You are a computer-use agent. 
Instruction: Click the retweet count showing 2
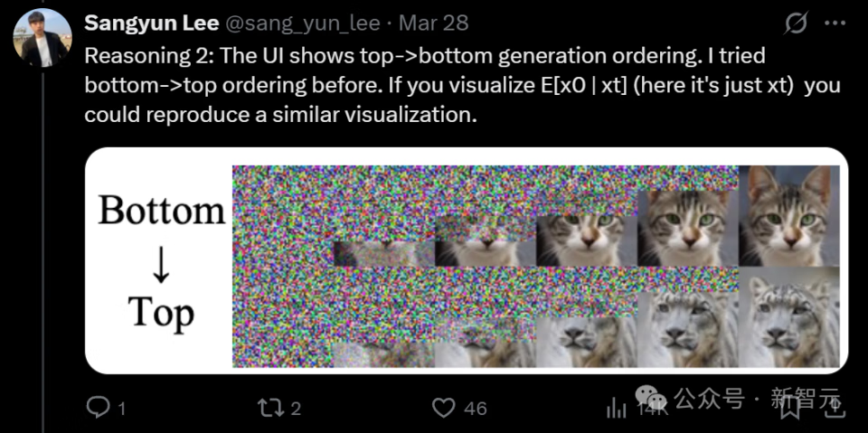coord(296,409)
